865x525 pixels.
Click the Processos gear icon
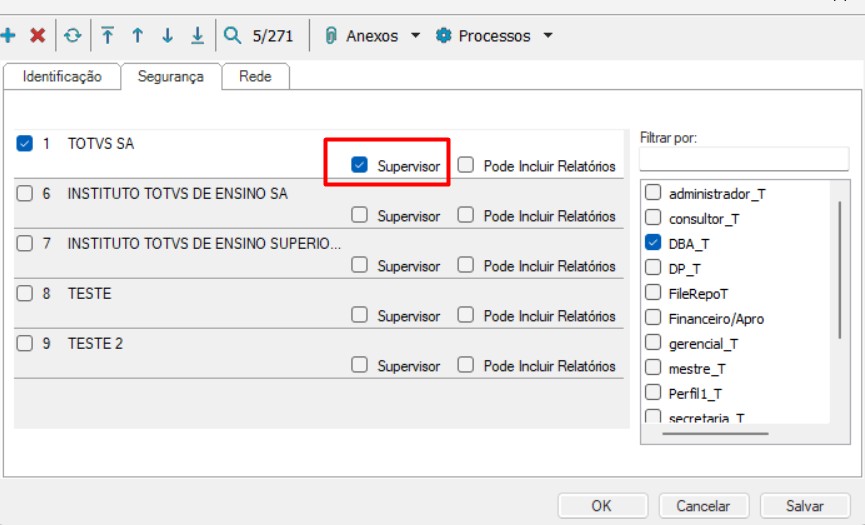pyautogui.click(x=444, y=36)
